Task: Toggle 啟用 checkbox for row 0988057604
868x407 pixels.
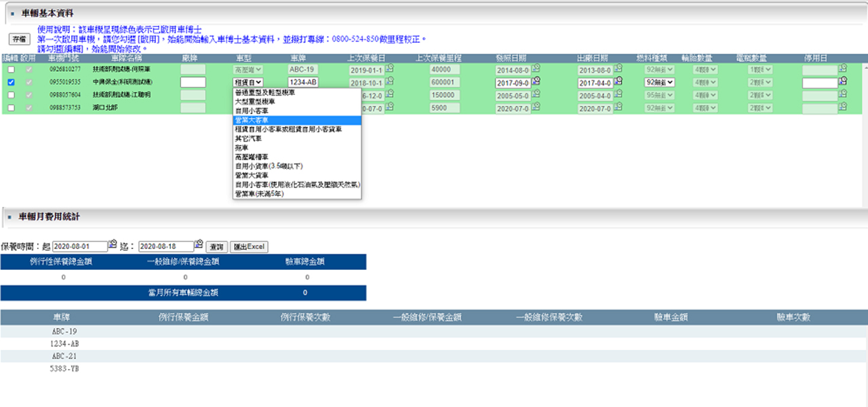Action: (28, 95)
